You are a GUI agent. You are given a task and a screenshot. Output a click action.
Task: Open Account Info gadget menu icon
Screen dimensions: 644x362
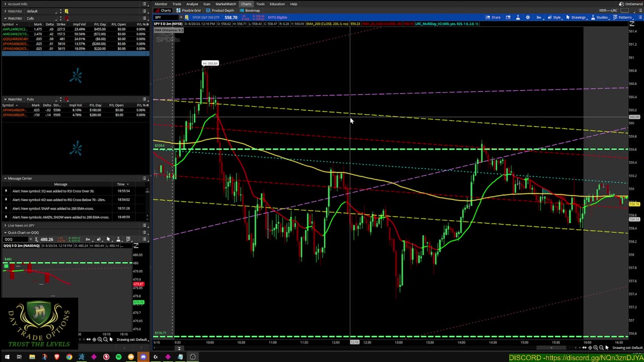tap(144, 4)
